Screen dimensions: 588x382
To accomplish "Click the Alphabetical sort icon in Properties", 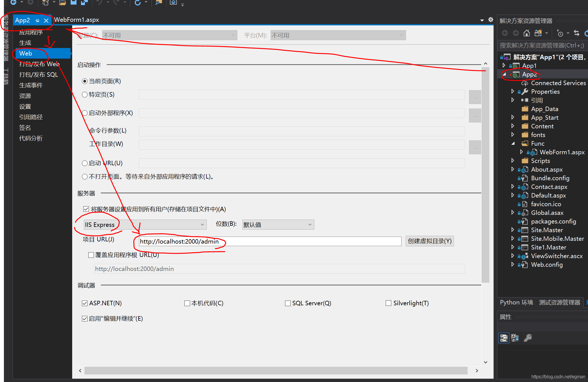I will point(515,338).
